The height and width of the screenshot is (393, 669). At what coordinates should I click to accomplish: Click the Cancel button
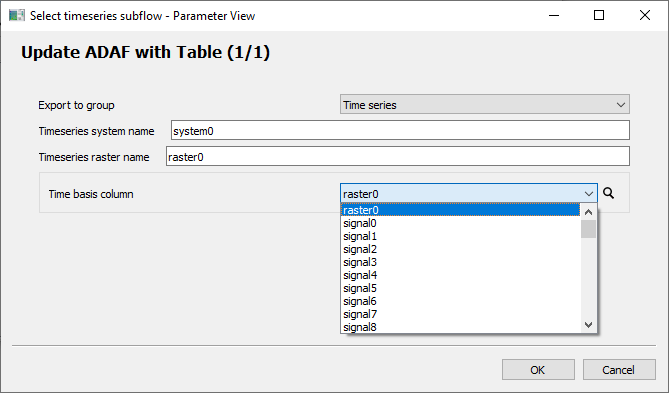[x=619, y=370]
